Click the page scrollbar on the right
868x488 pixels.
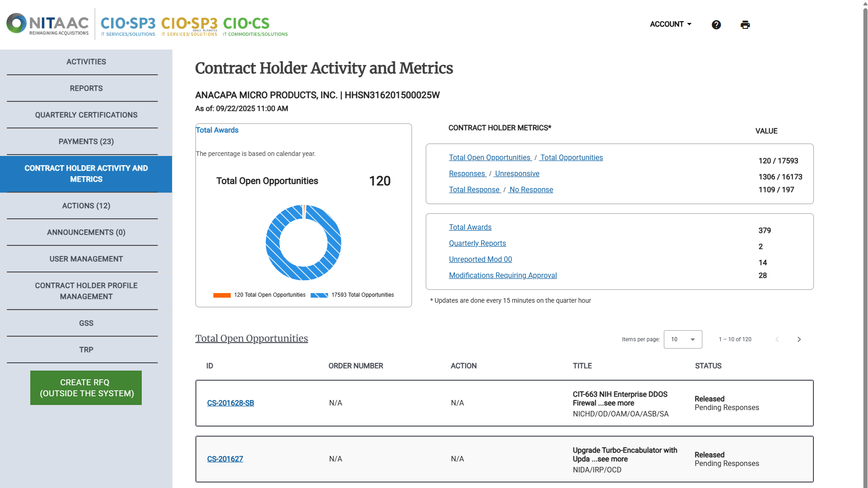[865, 229]
